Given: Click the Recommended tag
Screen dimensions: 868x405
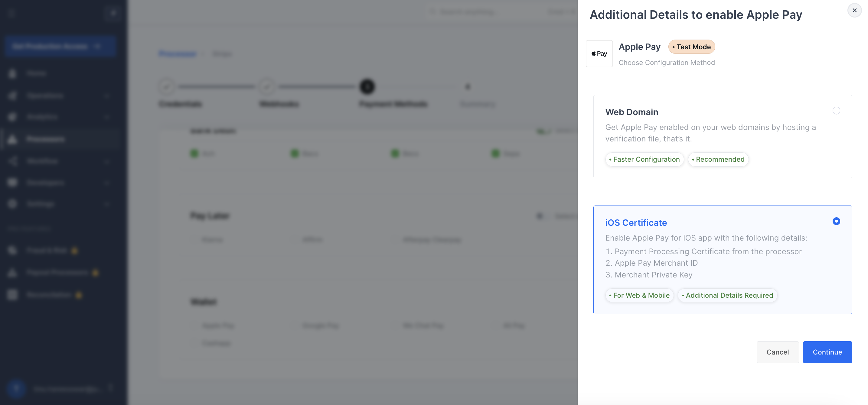Looking at the screenshot, I should pos(718,159).
